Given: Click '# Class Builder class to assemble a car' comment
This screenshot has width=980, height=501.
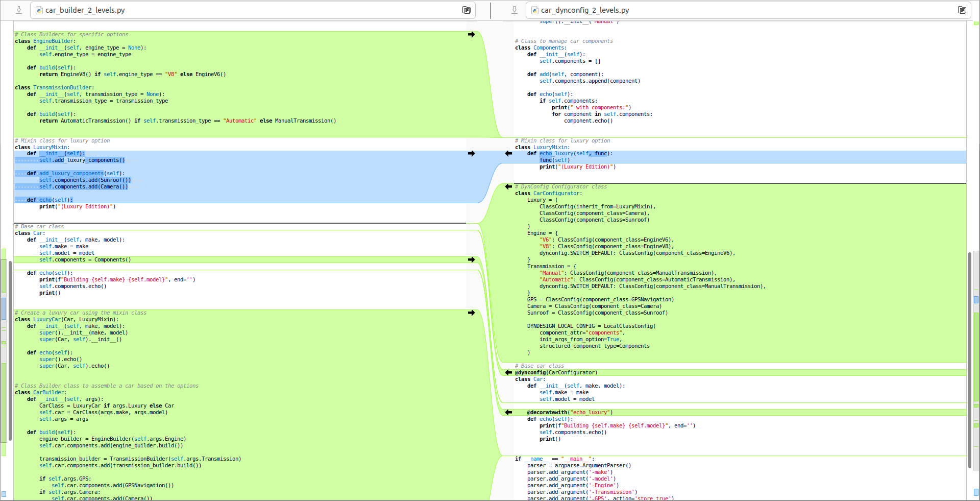Looking at the screenshot, I should (106, 386).
